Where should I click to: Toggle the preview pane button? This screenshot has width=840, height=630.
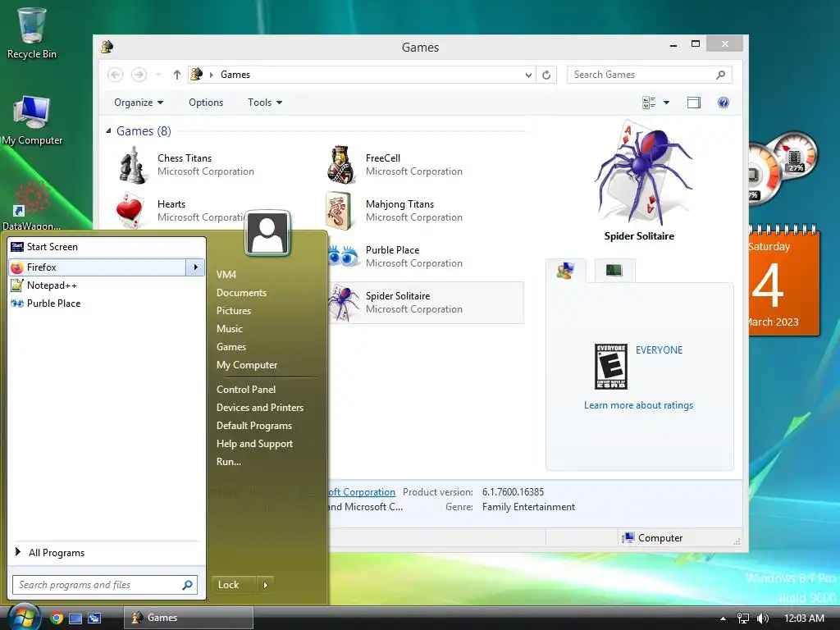pos(694,103)
